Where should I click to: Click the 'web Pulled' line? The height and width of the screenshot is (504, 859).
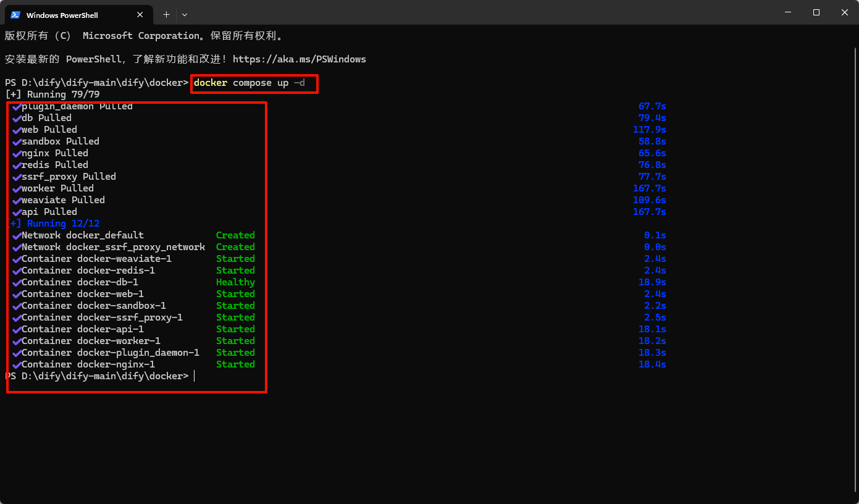(x=49, y=130)
